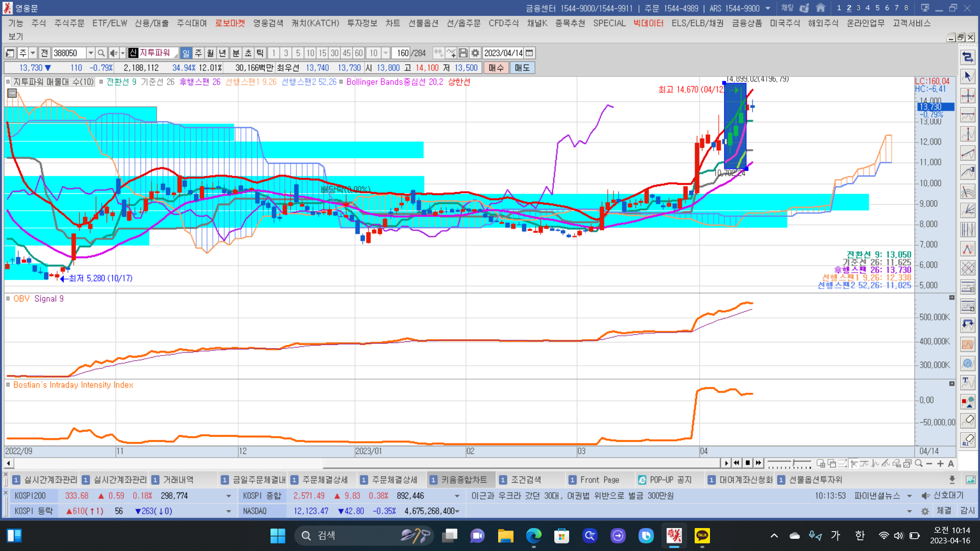Open the calendar picker next to 2023/04/14

[x=530, y=53]
